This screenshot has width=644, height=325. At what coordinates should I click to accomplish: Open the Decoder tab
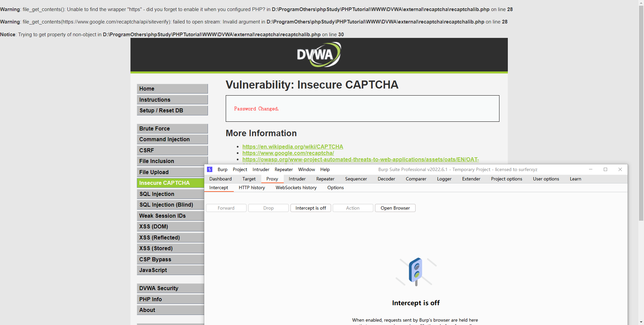(x=386, y=179)
